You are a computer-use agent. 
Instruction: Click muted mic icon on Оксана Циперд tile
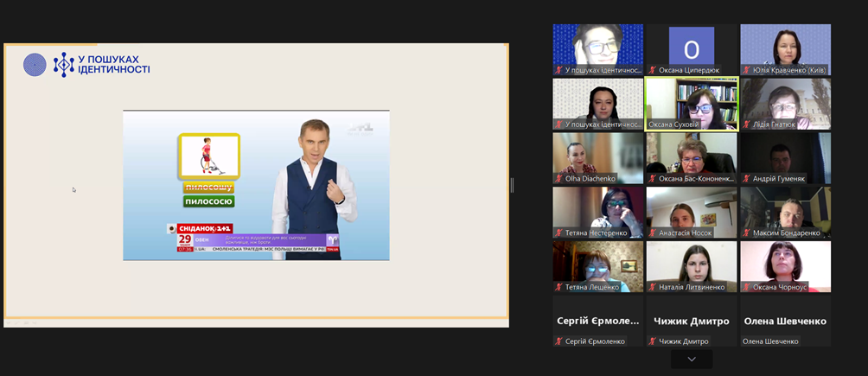[x=653, y=71]
